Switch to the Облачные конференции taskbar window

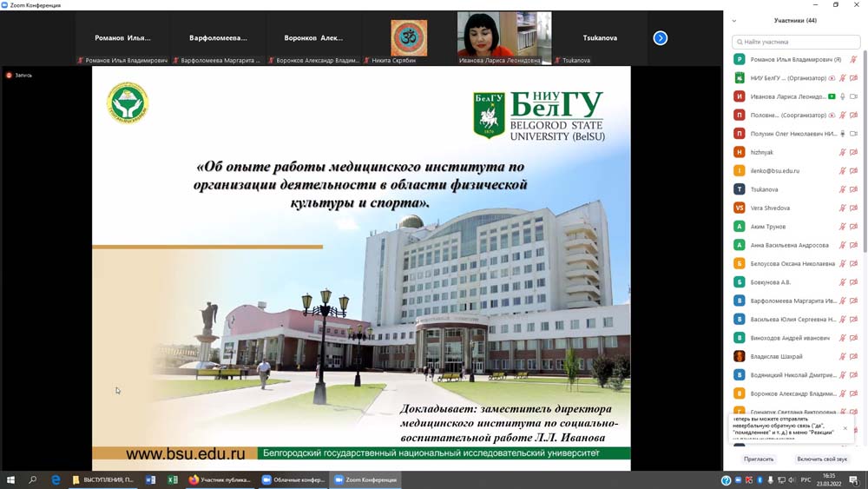point(293,479)
